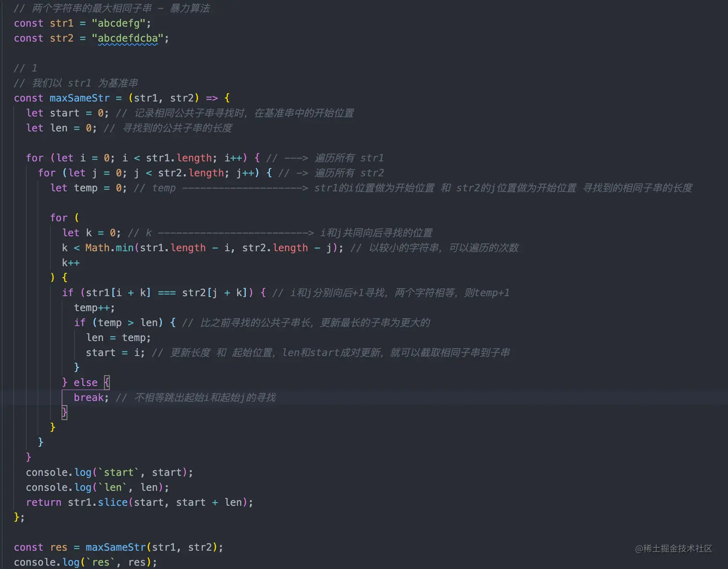Click the line "let len = 0;"
The width and height of the screenshot is (728, 569).
[x=62, y=128]
